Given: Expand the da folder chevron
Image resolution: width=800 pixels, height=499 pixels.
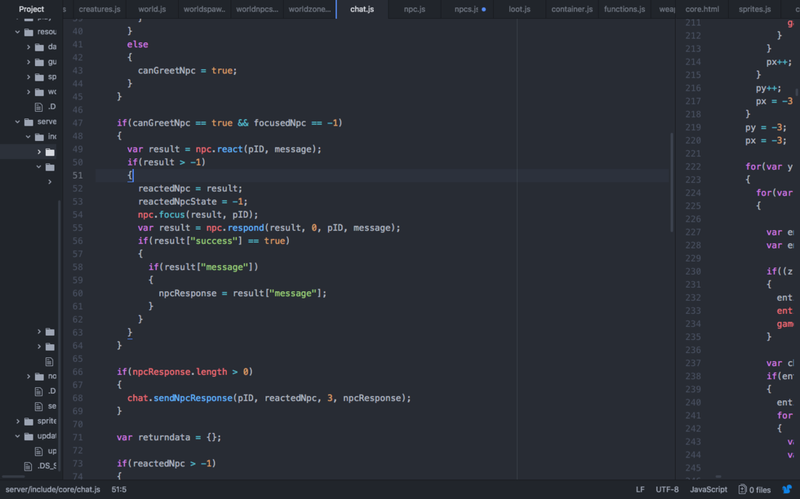Looking at the screenshot, I should [x=29, y=47].
